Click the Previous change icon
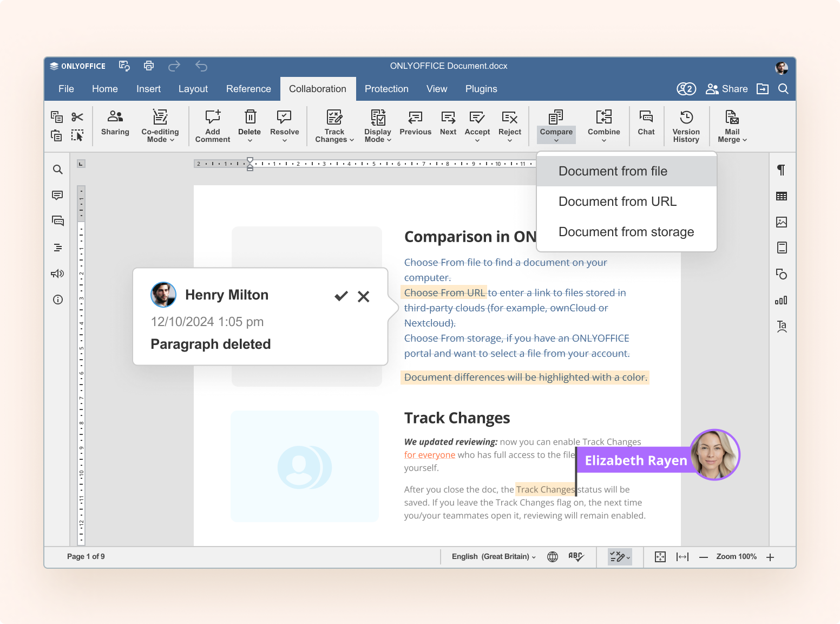The height and width of the screenshot is (624, 840). point(415,118)
